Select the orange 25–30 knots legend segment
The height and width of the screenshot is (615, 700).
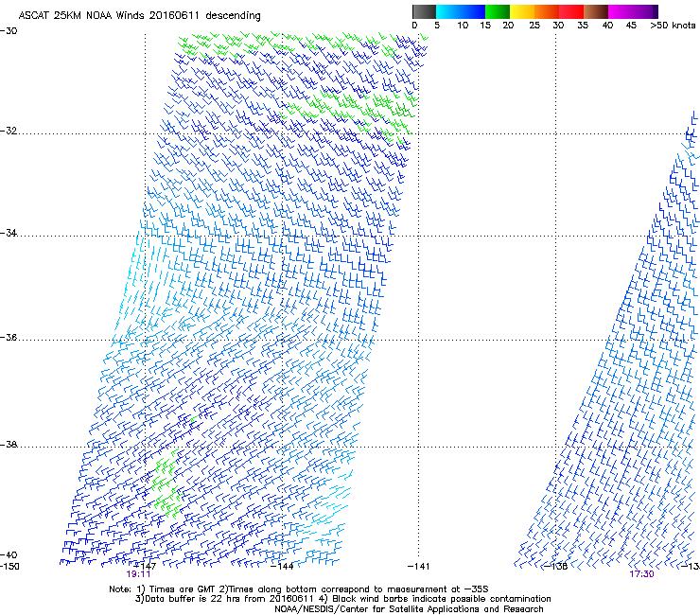[547, 11]
